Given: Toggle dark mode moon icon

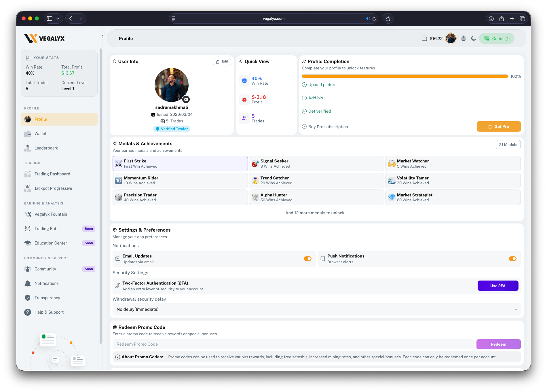Looking at the screenshot, I should coord(473,38).
